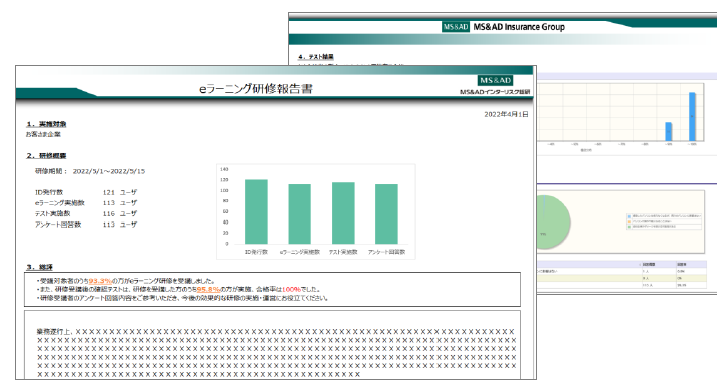Select the title eラーニング研修報告書
The height and width of the screenshot is (382, 717).
click(x=256, y=89)
